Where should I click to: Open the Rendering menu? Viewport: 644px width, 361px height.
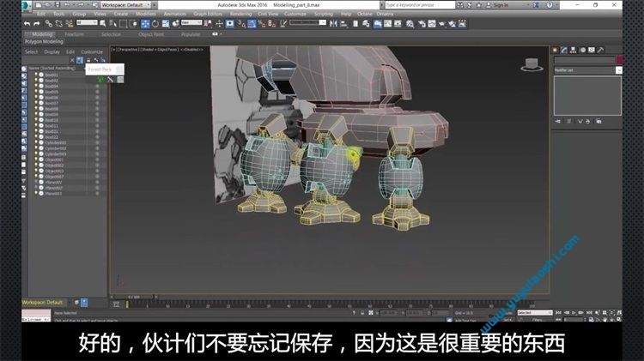tap(240, 14)
